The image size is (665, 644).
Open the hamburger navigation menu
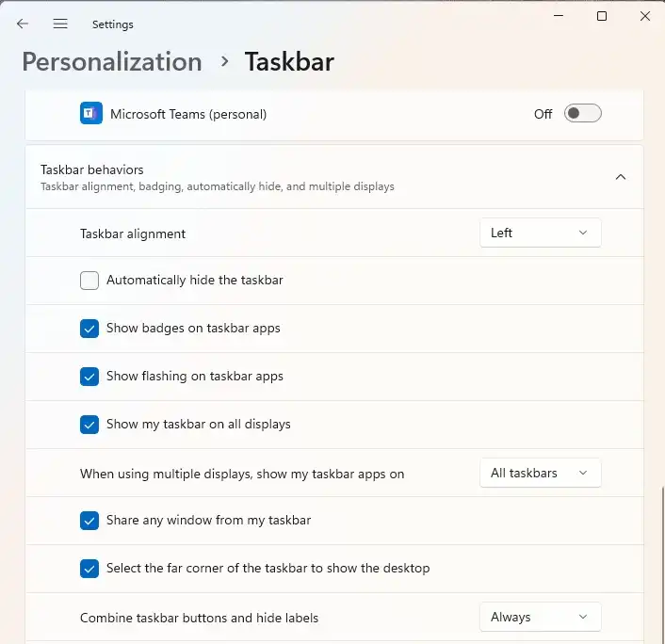click(x=60, y=24)
